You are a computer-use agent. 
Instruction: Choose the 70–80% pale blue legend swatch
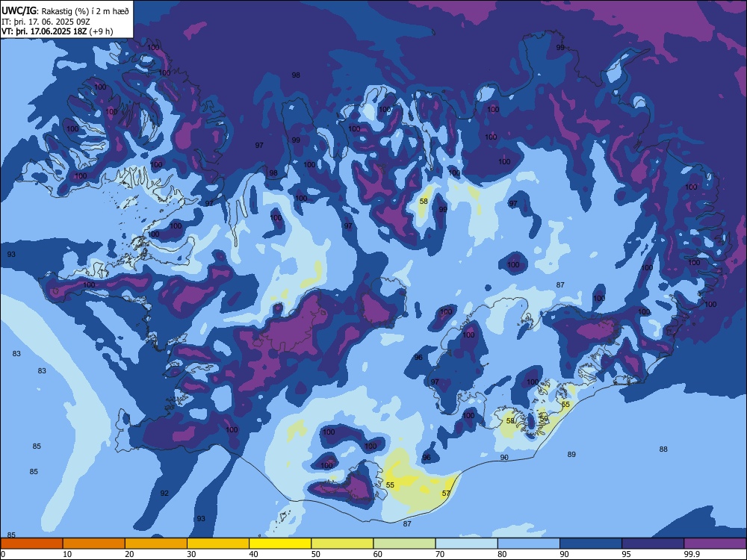tap(466, 544)
